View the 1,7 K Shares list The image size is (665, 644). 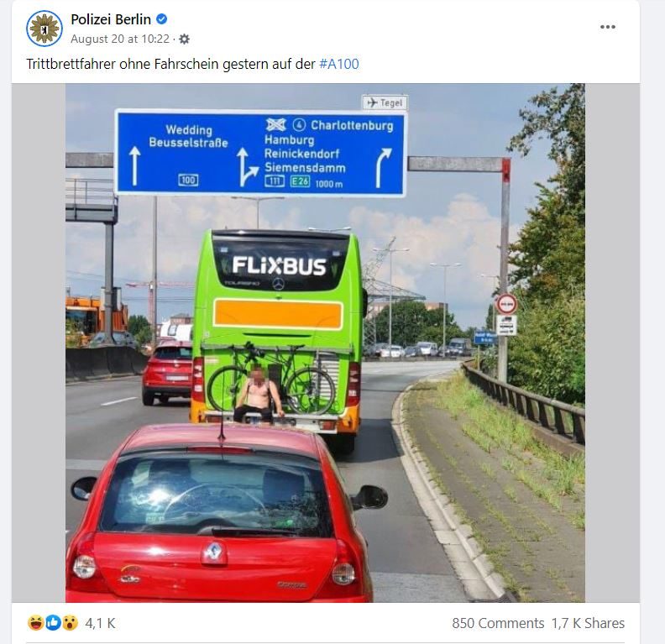point(588,623)
